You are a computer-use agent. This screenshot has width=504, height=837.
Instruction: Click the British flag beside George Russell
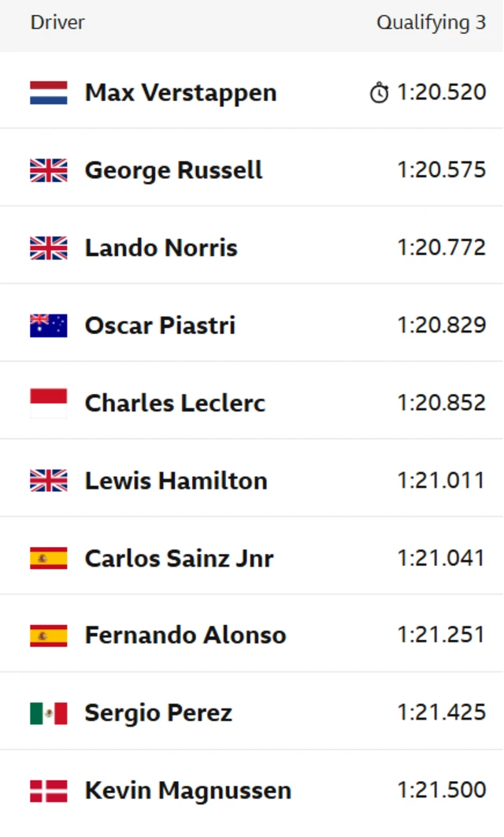pos(49,170)
